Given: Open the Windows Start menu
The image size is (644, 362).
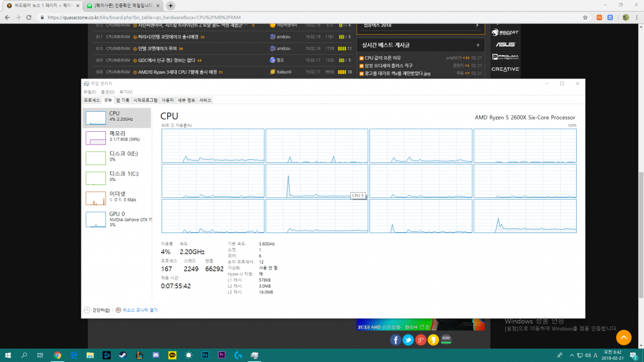Looking at the screenshot, I should pyautogui.click(x=8, y=356).
